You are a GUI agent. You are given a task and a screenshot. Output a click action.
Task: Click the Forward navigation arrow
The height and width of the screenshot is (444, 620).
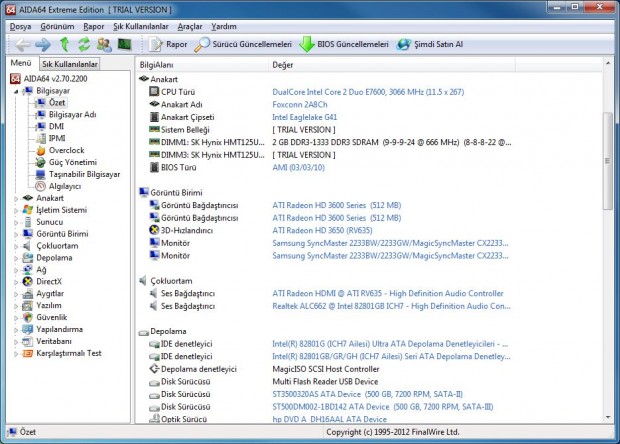[43, 44]
